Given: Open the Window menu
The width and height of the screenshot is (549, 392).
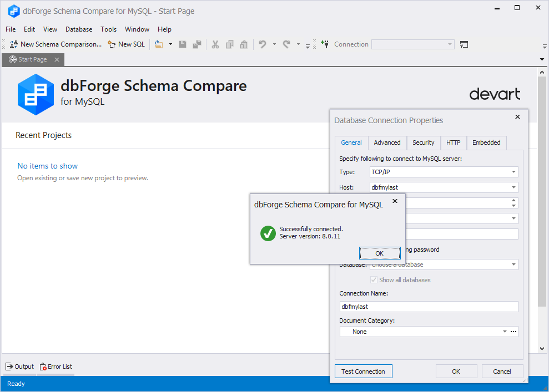Looking at the screenshot, I should coord(137,29).
